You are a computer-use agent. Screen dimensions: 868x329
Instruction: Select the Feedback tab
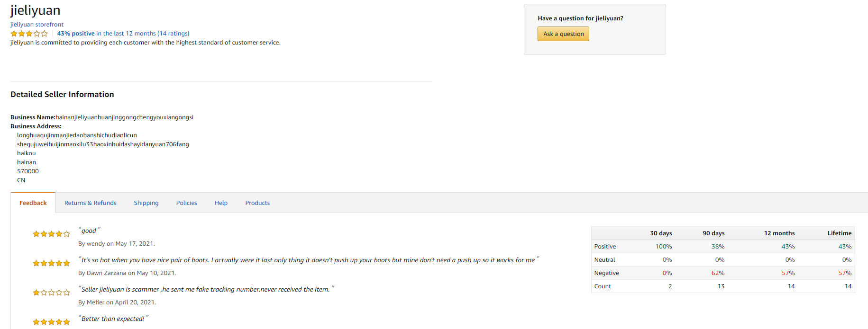coord(33,203)
